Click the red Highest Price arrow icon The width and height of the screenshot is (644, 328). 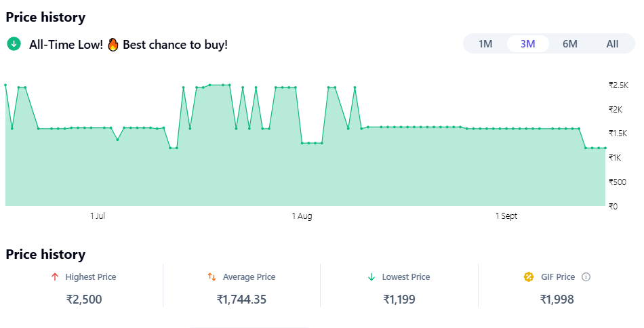55,276
